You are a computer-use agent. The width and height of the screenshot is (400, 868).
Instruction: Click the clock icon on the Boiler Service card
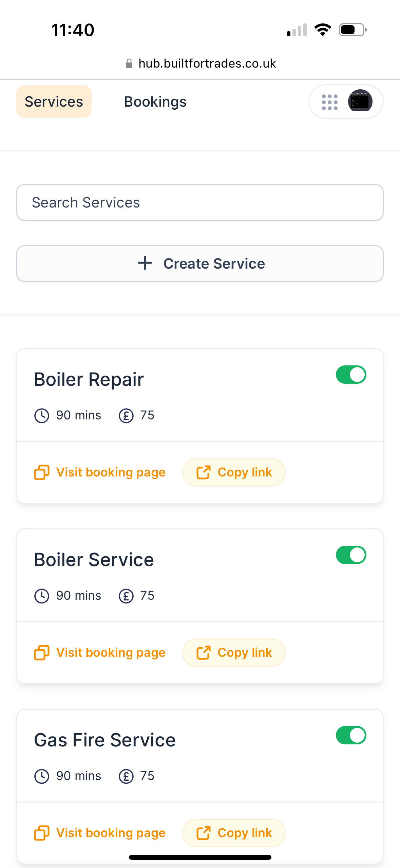point(41,595)
